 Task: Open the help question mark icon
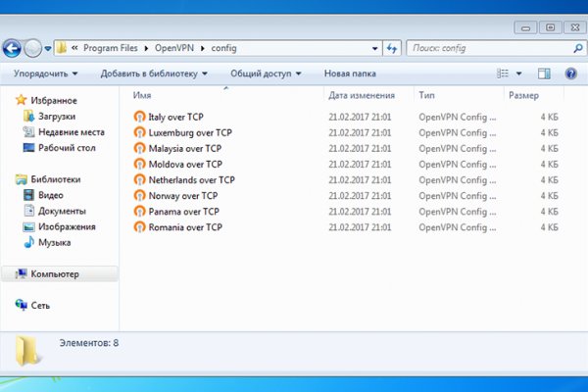[x=570, y=73]
